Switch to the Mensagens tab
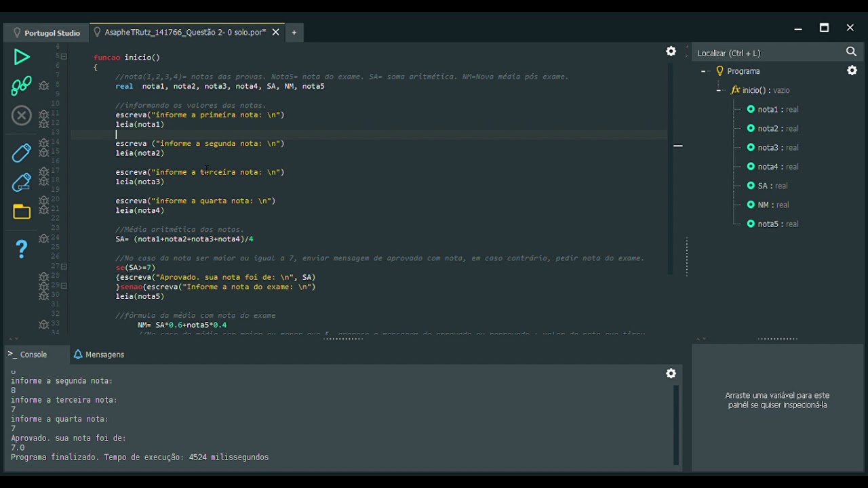 (x=99, y=354)
